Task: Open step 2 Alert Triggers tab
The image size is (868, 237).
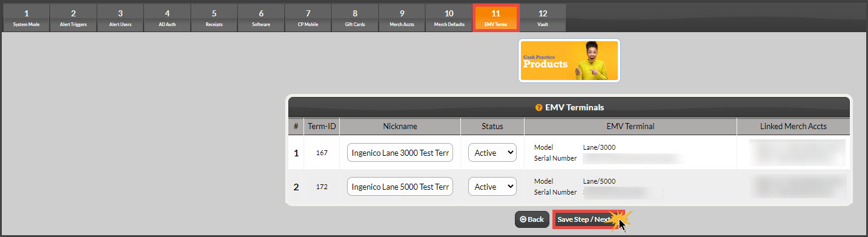Action: pos(73,18)
